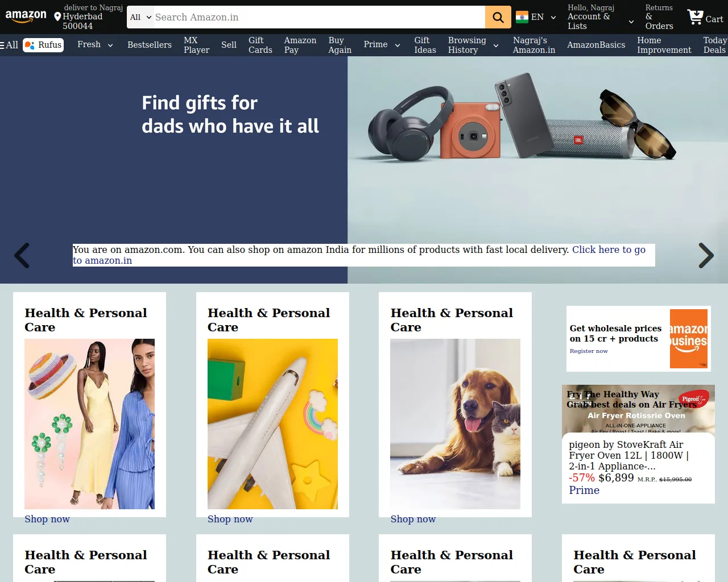This screenshot has width=728, height=582.
Task: Open the fashion models product image
Action: pyautogui.click(x=90, y=424)
